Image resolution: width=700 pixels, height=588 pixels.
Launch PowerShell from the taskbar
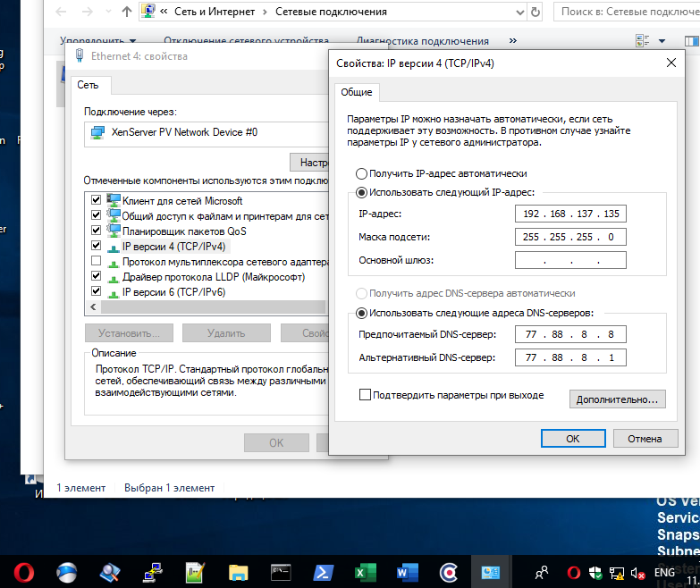point(324,573)
